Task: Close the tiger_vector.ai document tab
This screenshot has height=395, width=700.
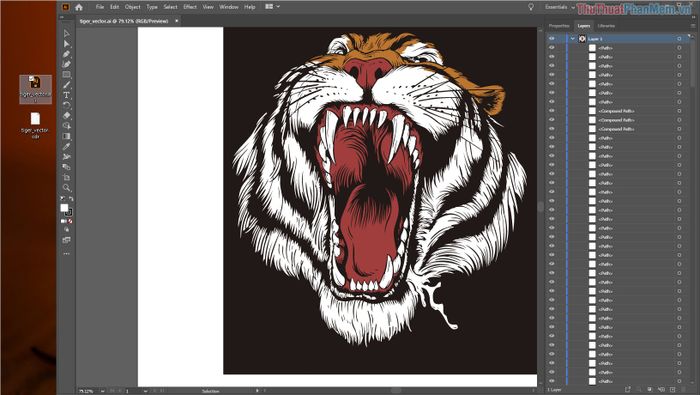Action: [176, 21]
